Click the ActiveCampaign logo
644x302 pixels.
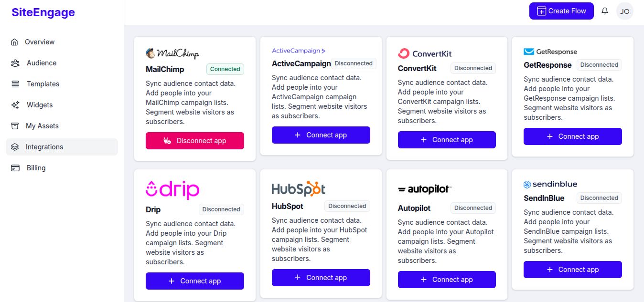point(299,51)
